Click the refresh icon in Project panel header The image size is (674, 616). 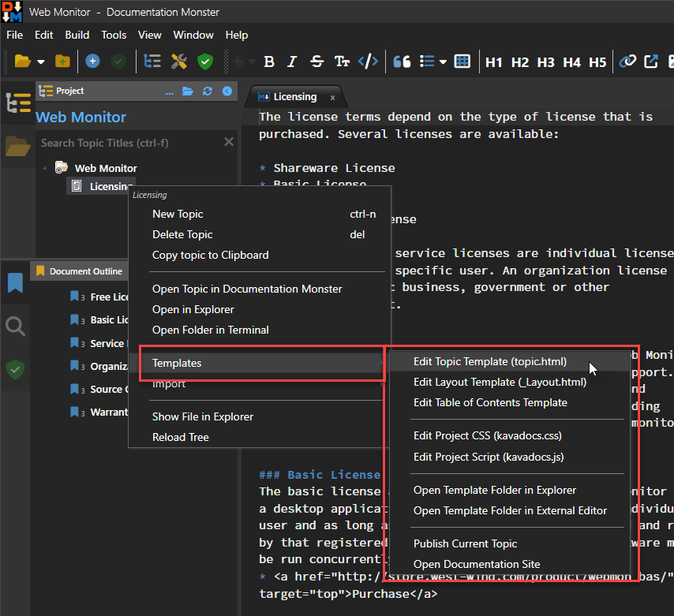(x=208, y=91)
